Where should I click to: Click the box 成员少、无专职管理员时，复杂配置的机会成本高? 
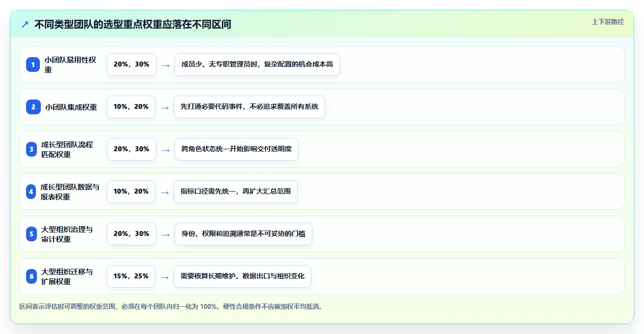257,65
